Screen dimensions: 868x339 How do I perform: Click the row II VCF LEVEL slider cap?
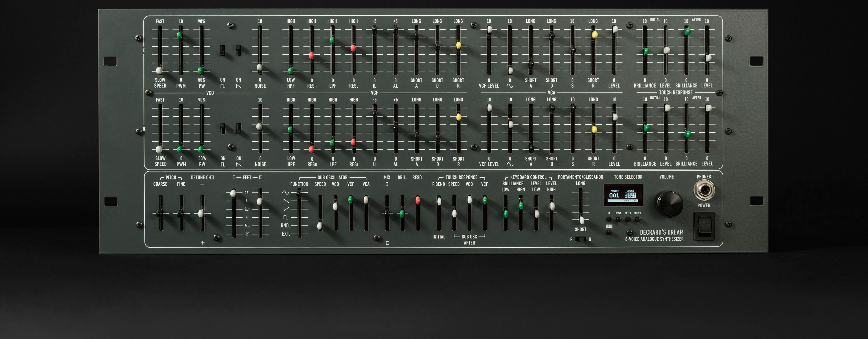[x=490, y=108]
